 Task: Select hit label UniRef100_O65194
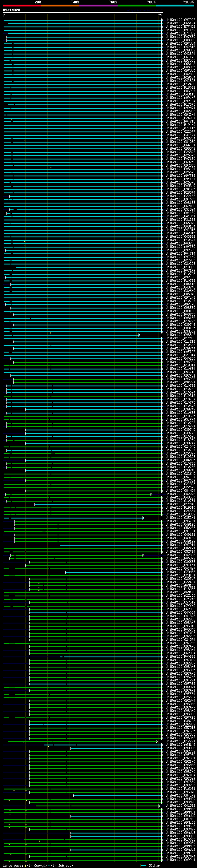[x=180, y=23]
